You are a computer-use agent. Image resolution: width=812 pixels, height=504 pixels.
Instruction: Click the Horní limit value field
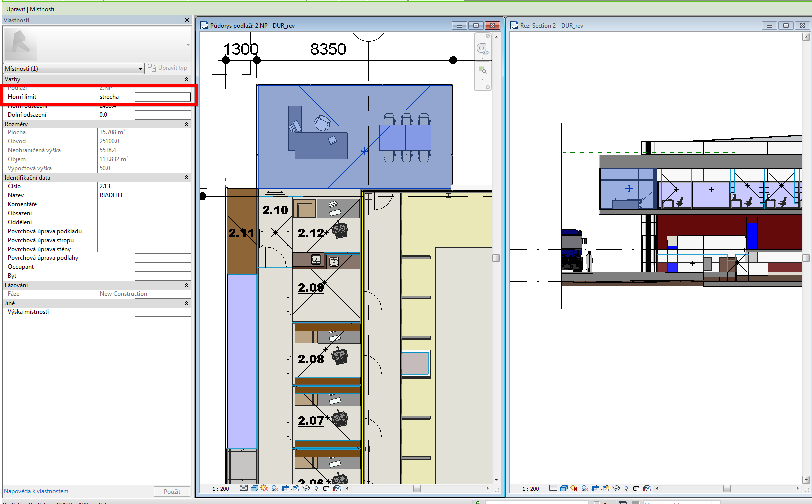pyautogui.click(x=144, y=97)
